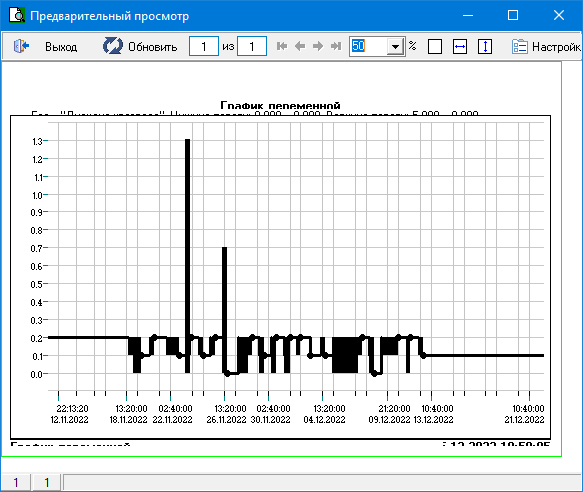The height and width of the screenshot is (492, 583).
Task: Maximize the preview window
Action: (x=513, y=15)
